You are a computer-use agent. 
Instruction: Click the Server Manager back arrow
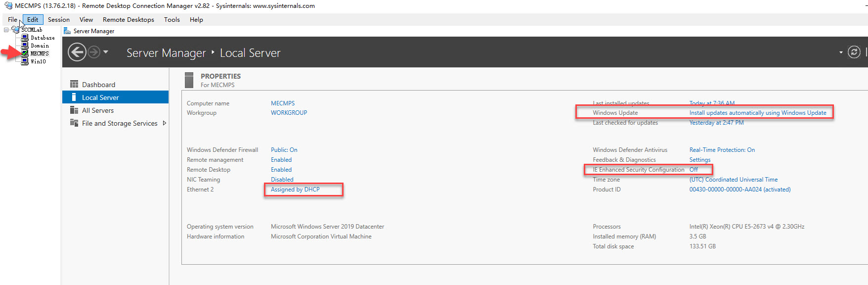click(x=77, y=52)
